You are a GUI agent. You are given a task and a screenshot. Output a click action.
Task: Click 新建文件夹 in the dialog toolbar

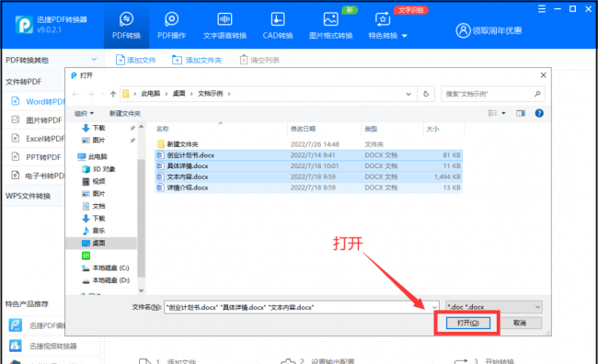click(x=125, y=113)
